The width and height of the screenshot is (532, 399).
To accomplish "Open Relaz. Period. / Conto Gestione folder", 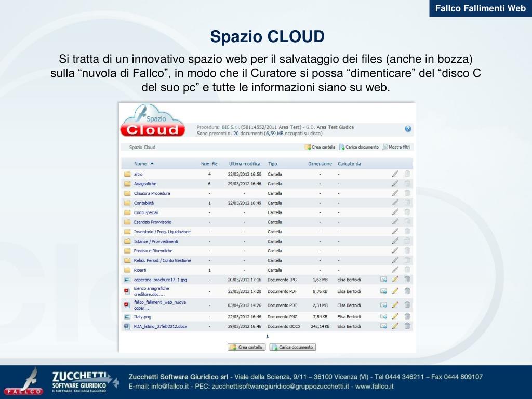I will click(x=162, y=261).
